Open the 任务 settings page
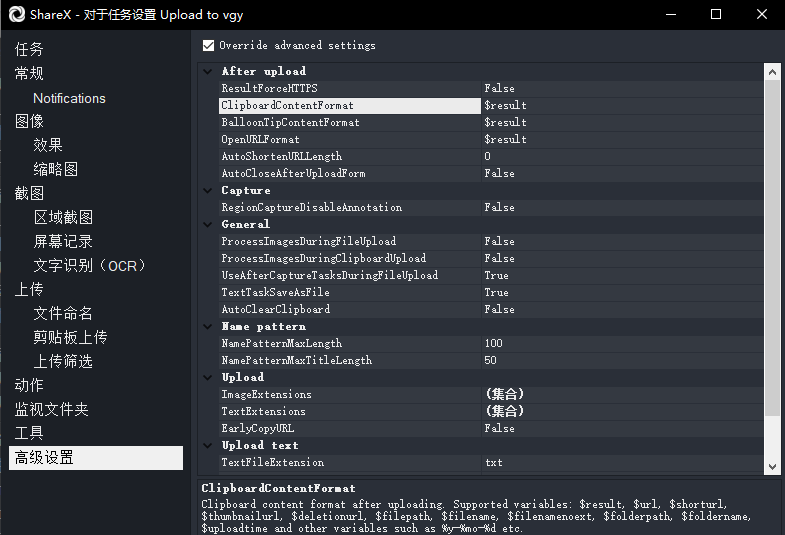This screenshot has height=535, width=785. [29, 49]
